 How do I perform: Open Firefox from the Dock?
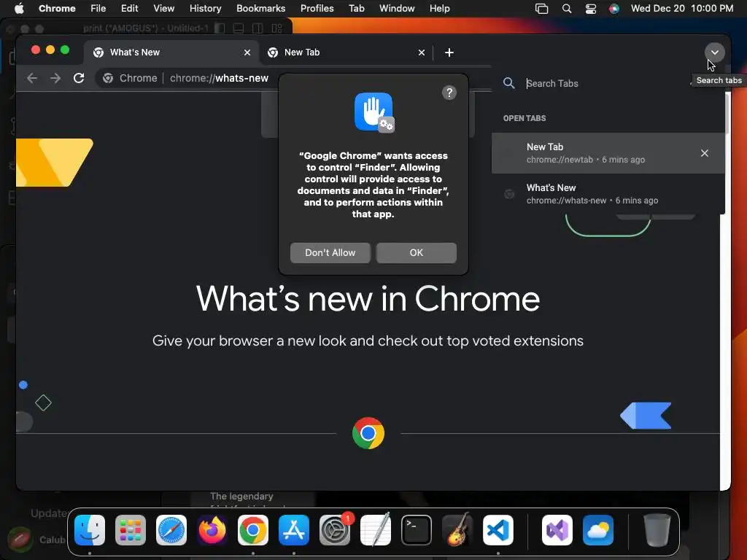[x=212, y=530]
